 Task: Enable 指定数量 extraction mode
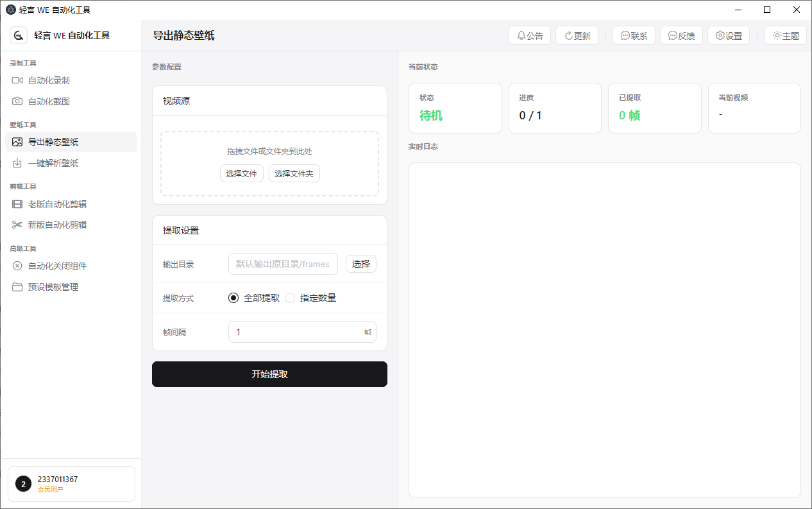pyautogui.click(x=289, y=297)
